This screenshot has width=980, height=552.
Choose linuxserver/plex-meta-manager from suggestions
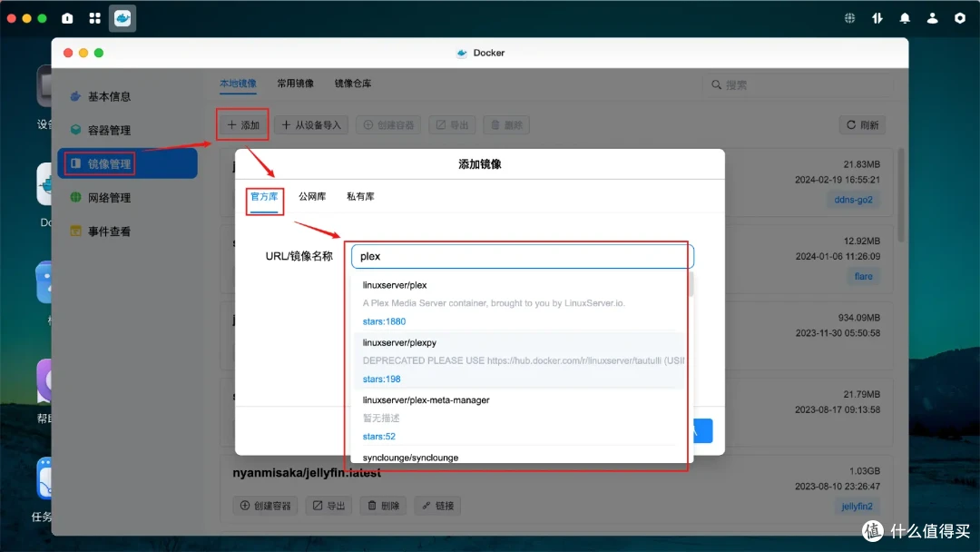coord(519,418)
